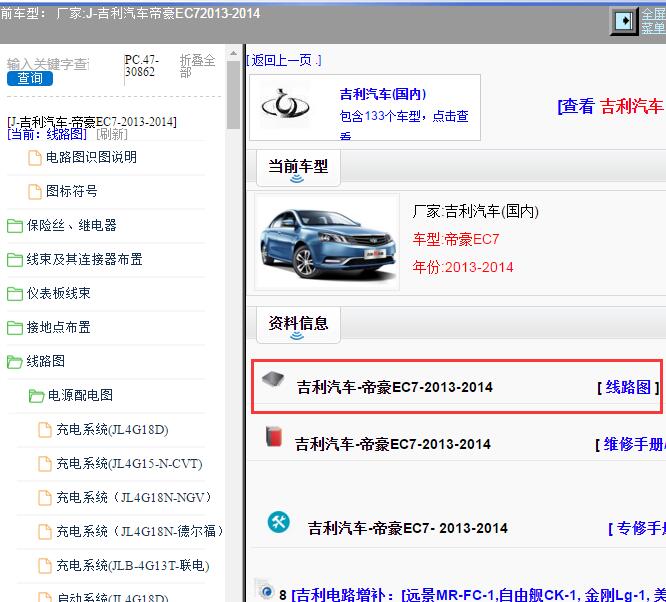Click 折叠全部 to collapse all
Screen dimensions: 666x602
(x=198, y=66)
